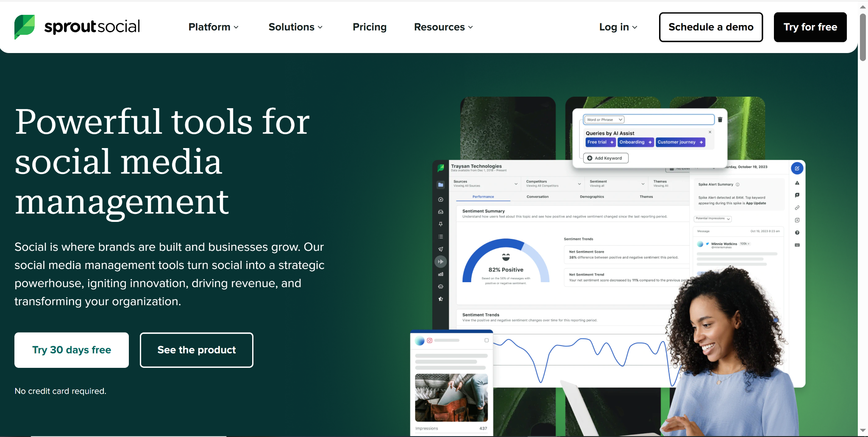This screenshot has width=868, height=437.
Task: Open the Log in dropdown
Action: tap(618, 27)
